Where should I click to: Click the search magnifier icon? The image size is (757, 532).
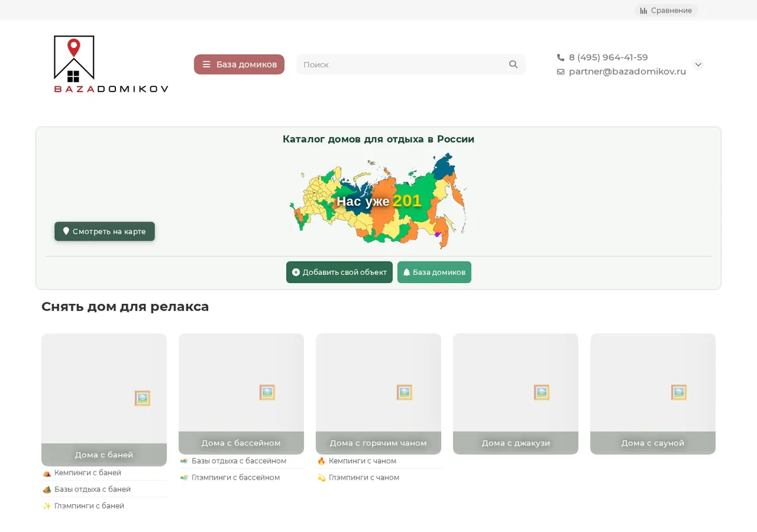click(x=513, y=64)
